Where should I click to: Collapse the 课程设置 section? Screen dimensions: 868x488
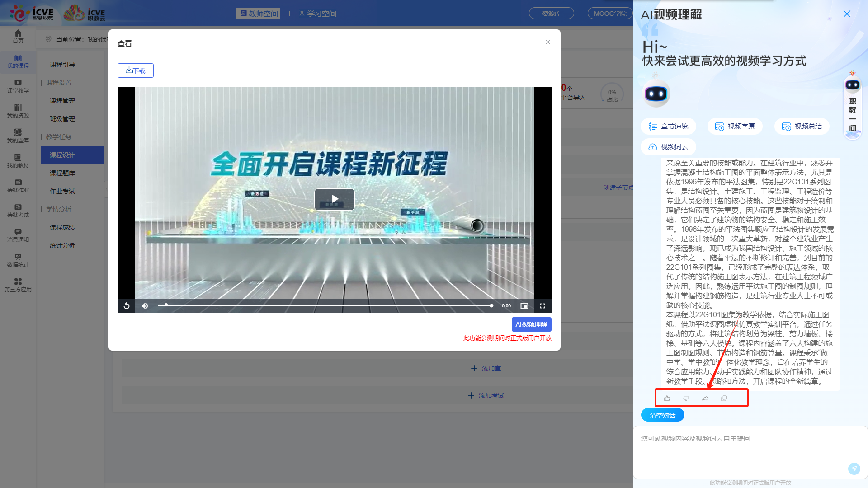tap(58, 83)
